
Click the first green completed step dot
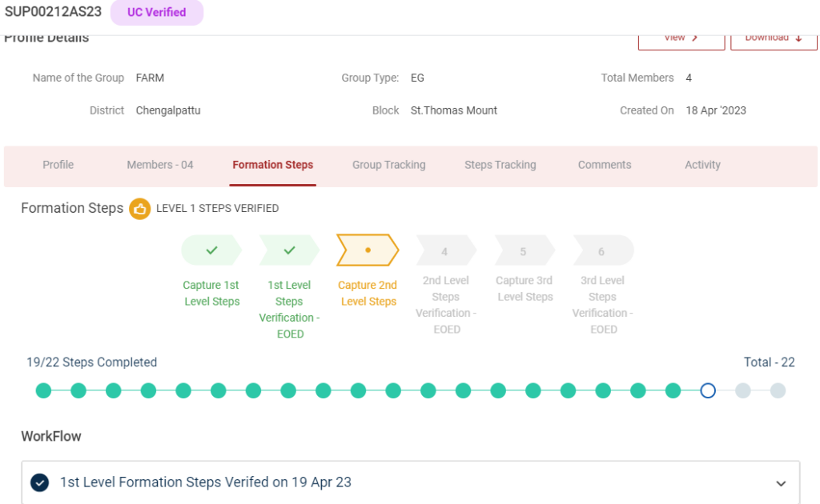pyautogui.click(x=43, y=390)
